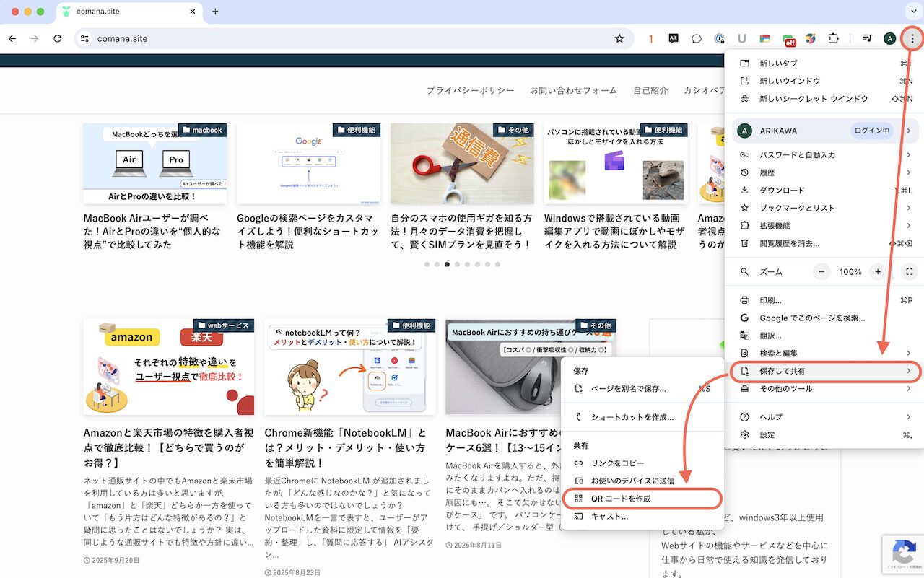The image size is (924, 578).
Task: Open the Amazonと楽天市場 article thumbnail
Action: point(168,367)
